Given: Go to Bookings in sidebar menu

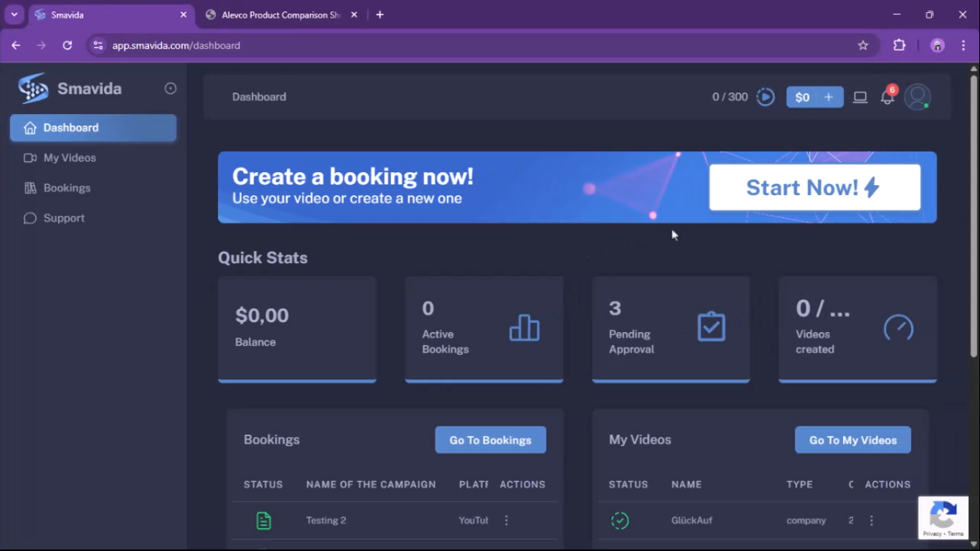Looking at the screenshot, I should tap(67, 188).
